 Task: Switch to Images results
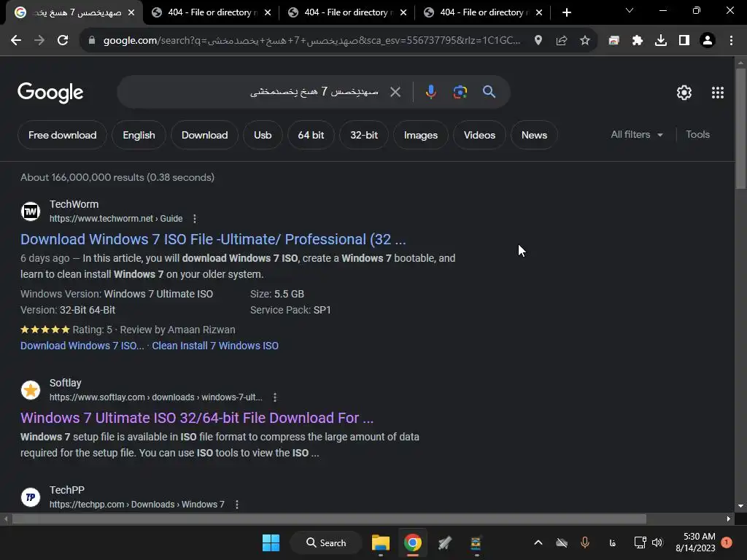(x=421, y=135)
